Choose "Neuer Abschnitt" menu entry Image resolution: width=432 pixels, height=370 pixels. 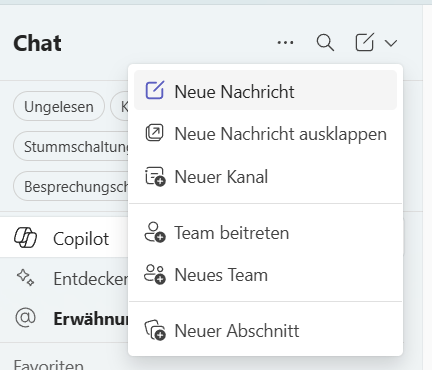pos(265,331)
